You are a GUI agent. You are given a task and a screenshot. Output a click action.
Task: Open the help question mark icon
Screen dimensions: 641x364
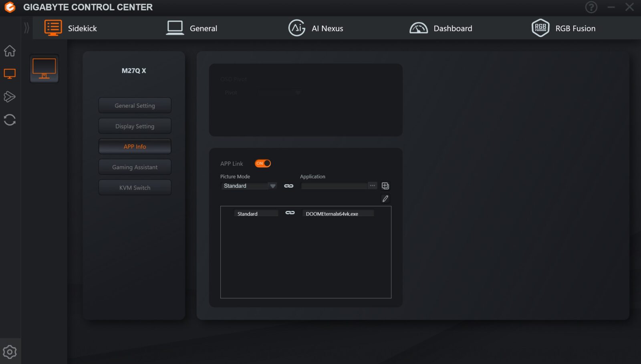point(591,7)
